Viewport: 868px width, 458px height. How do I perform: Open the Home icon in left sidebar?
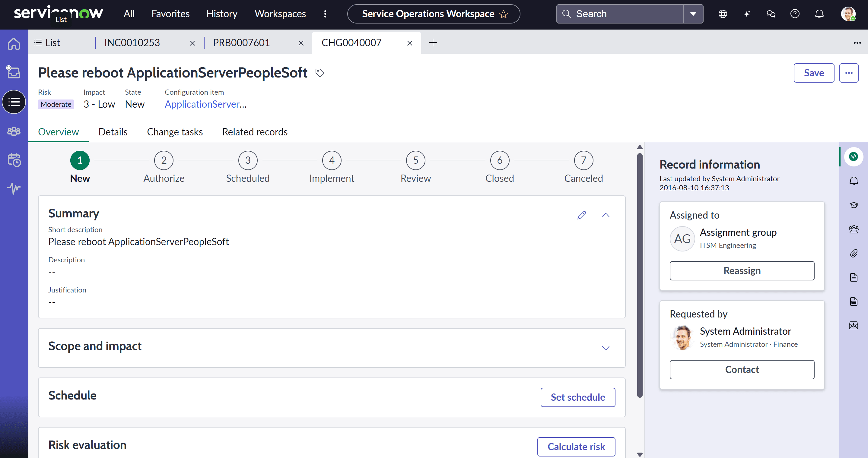pyautogui.click(x=14, y=44)
